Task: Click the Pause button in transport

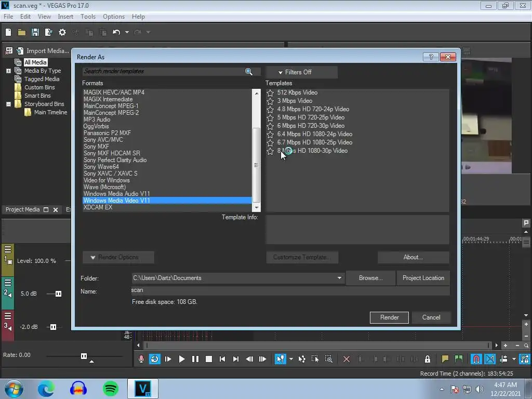Action: pos(195,359)
